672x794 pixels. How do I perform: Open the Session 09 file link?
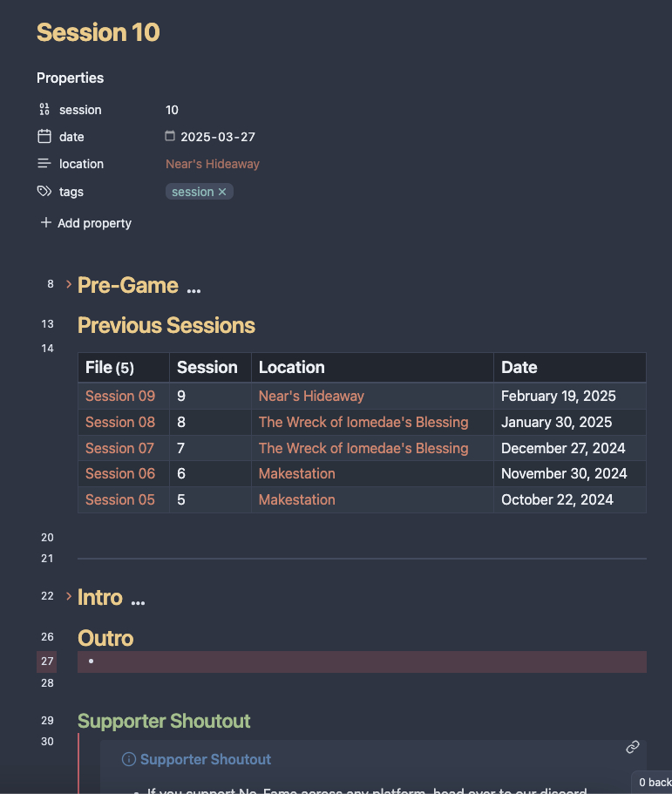pyautogui.click(x=120, y=396)
